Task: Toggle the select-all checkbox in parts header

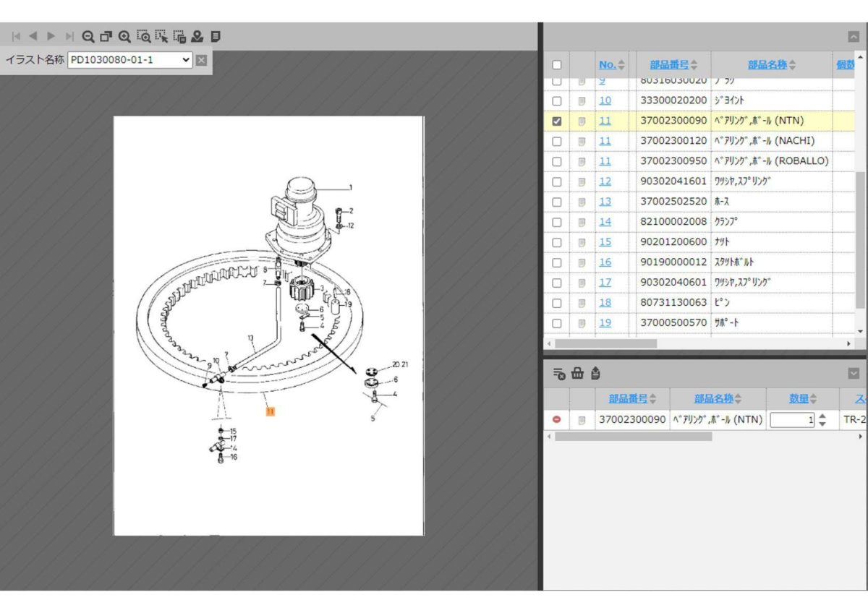Action: [x=557, y=65]
